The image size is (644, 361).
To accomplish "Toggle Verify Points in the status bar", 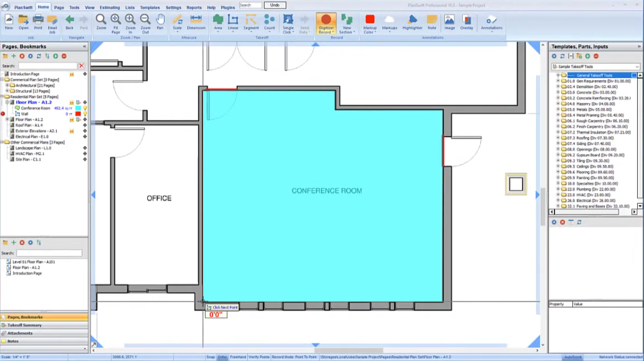I will coord(259,357).
